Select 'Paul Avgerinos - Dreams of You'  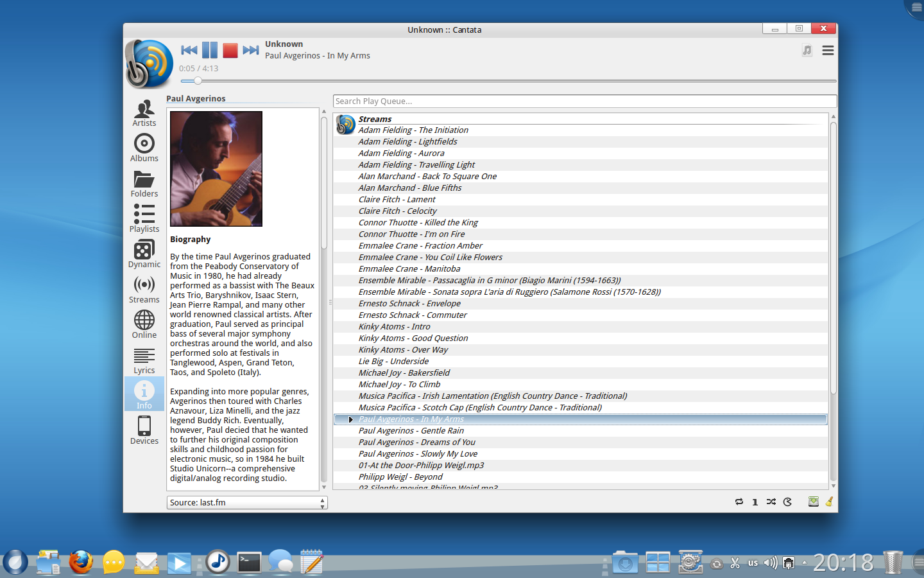click(x=580, y=442)
